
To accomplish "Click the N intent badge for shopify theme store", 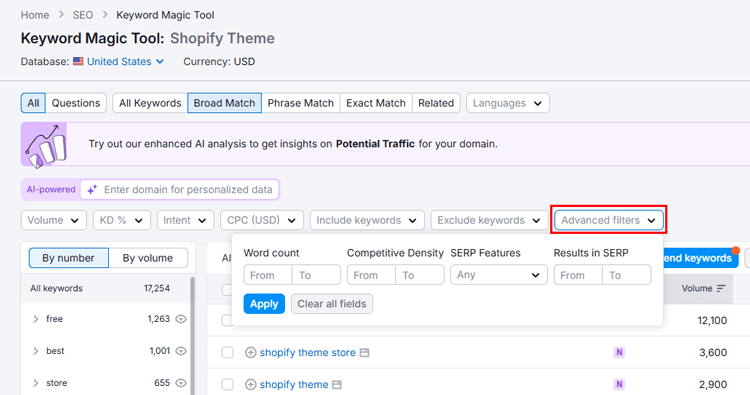I will click(x=619, y=352).
